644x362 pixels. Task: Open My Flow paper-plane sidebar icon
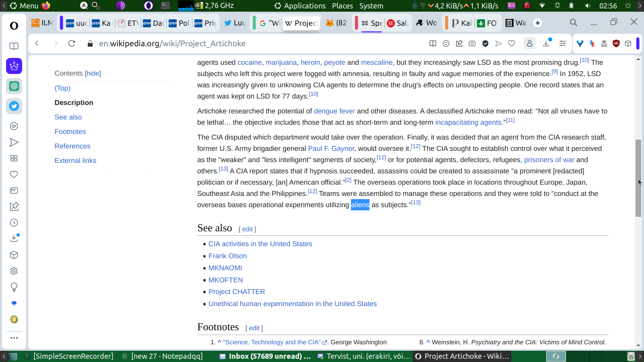[x=14, y=142]
